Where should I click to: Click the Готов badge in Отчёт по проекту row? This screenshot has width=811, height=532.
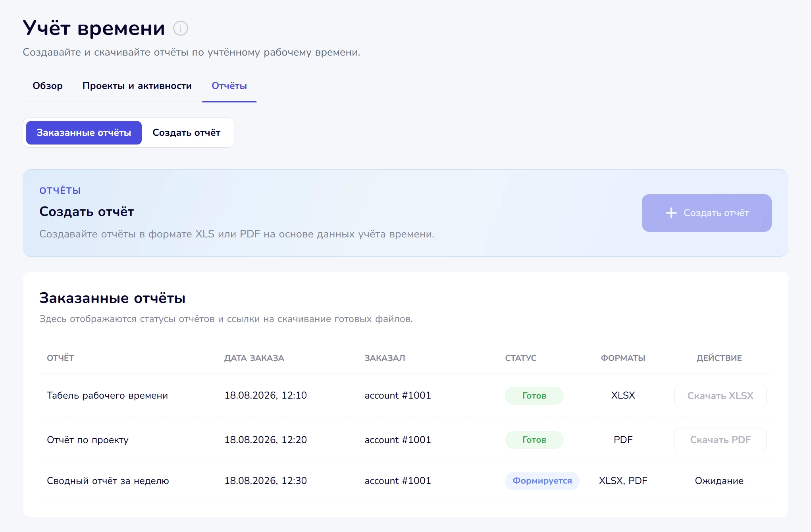[x=534, y=440]
